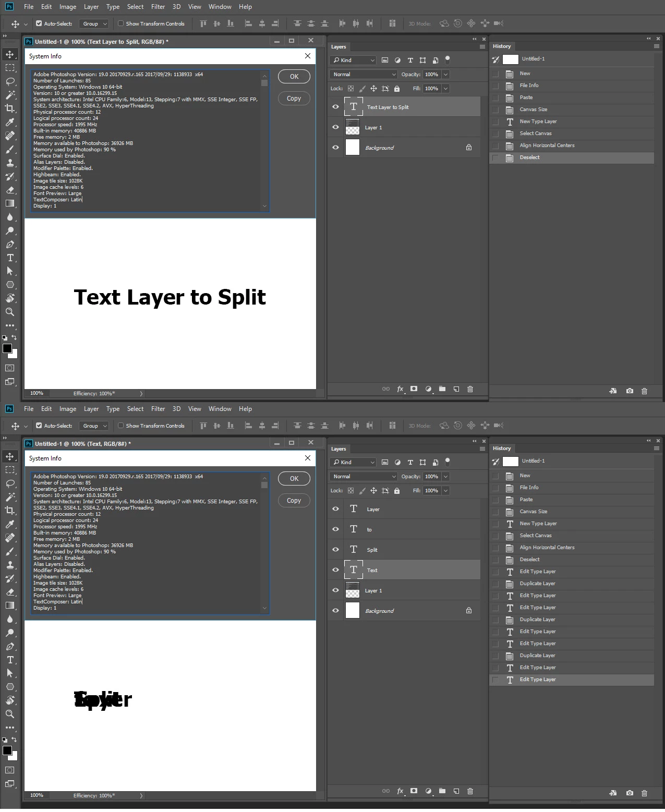Image resolution: width=665 pixels, height=812 pixels.
Task: Select 'Text' layer in lower Layers panel
Action: [x=404, y=570]
